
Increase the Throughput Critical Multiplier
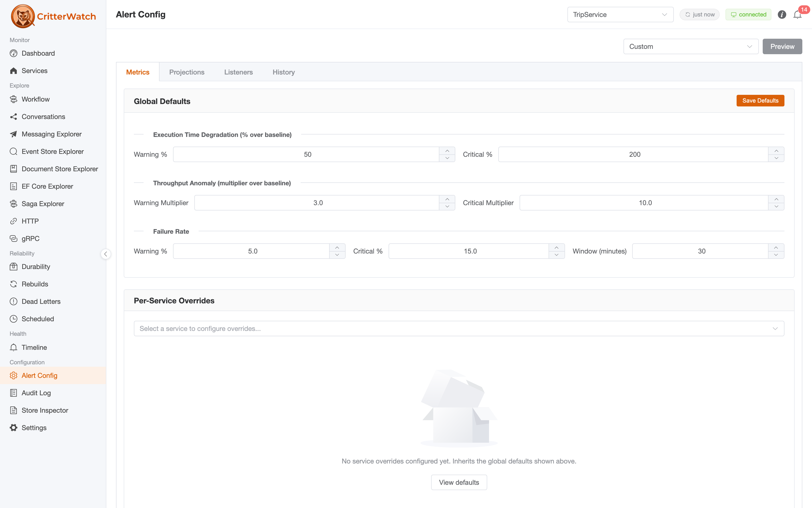coord(776,199)
